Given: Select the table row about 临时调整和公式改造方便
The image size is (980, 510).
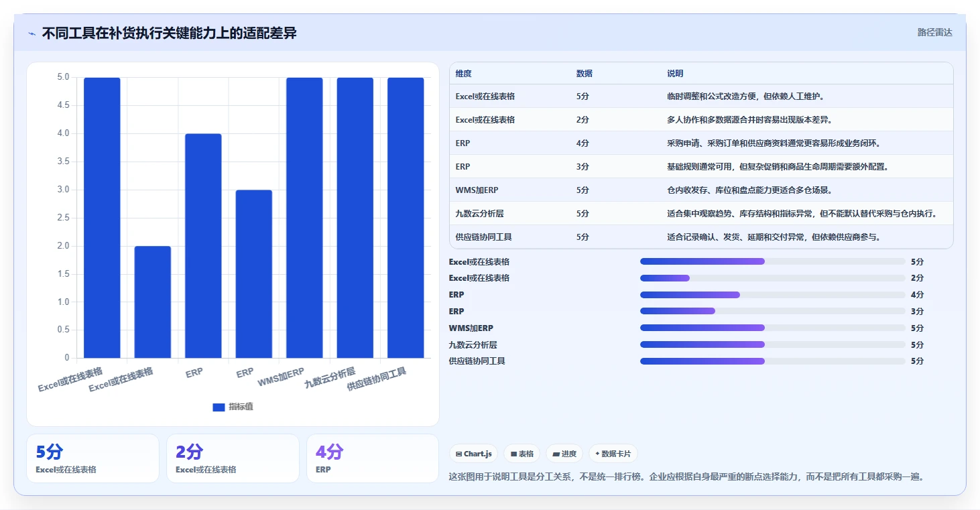Looking at the screenshot, I should pyautogui.click(x=701, y=97).
